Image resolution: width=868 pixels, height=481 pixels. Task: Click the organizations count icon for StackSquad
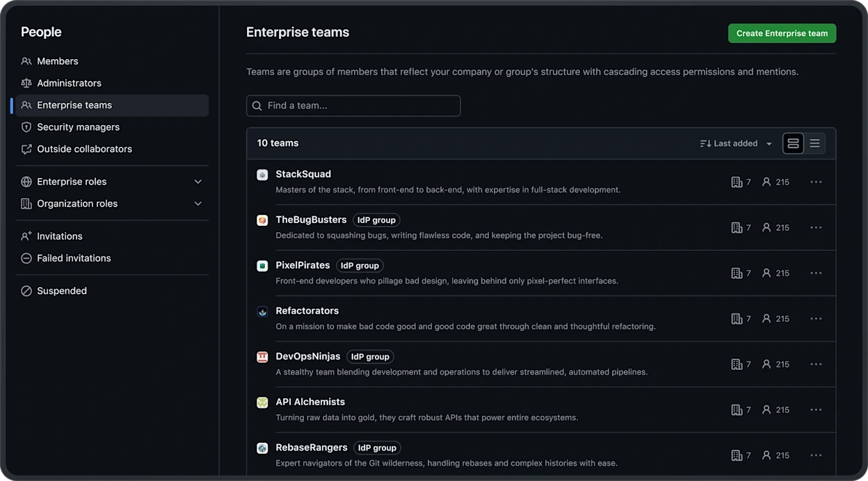(737, 182)
